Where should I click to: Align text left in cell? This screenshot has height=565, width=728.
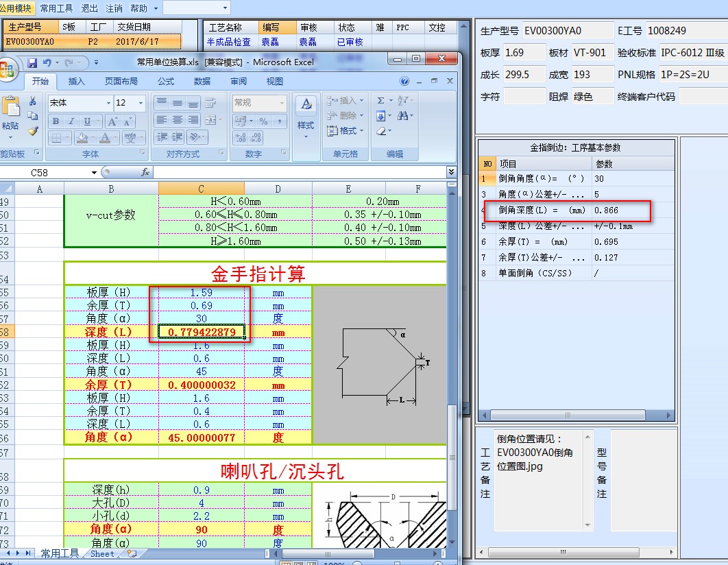click(x=162, y=120)
